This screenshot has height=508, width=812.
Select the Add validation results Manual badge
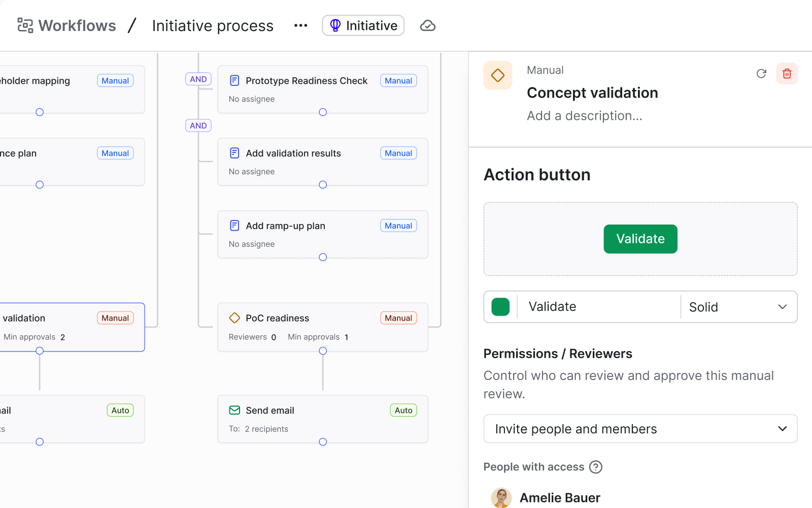398,153
